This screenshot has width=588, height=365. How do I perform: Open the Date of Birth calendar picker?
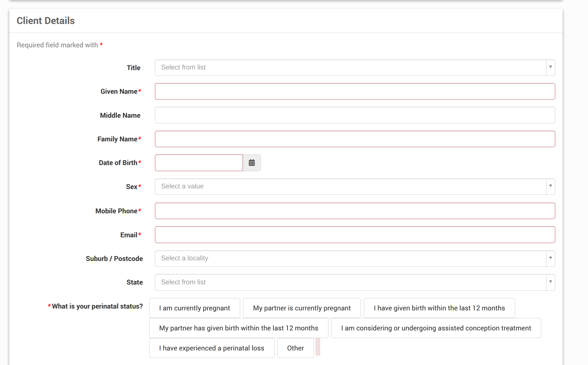[x=251, y=163]
